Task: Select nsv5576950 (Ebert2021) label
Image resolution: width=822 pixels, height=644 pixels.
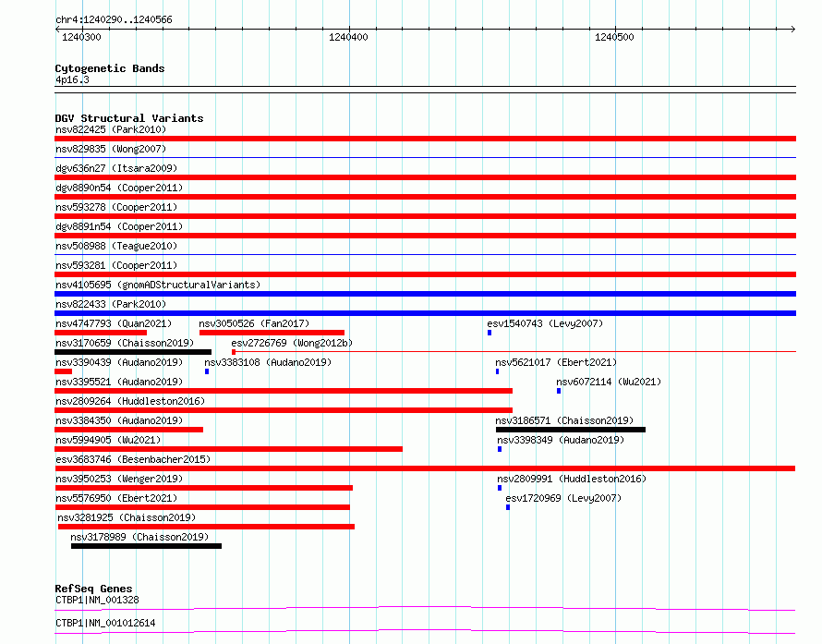Action: coord(116,498)
